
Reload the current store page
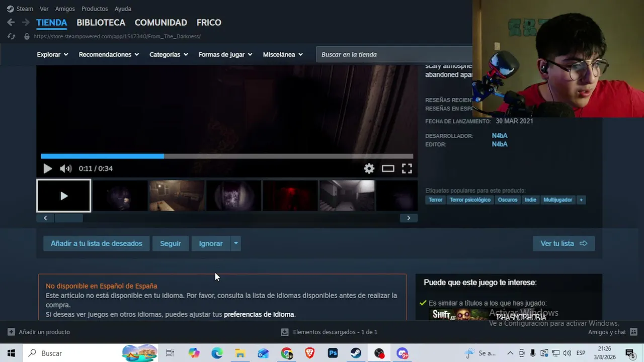[x=11, y=36]
